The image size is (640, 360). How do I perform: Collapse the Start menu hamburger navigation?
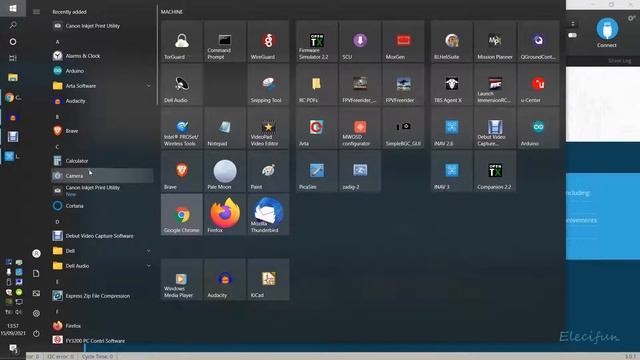click(36, 12)
